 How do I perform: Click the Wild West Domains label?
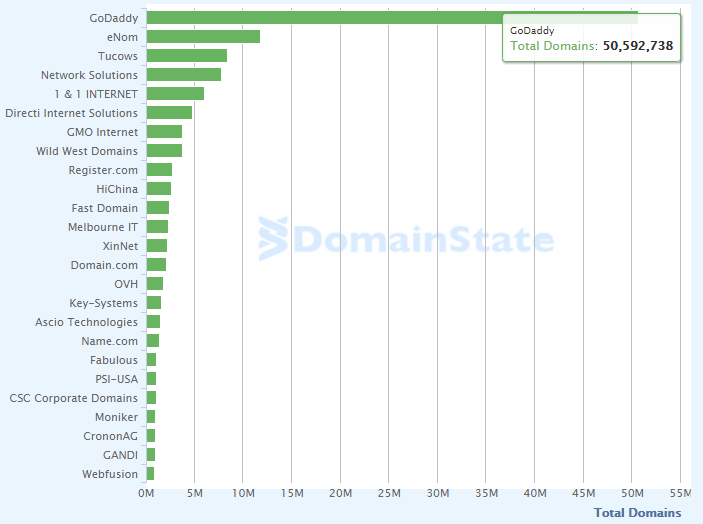[x=87, y=151]
